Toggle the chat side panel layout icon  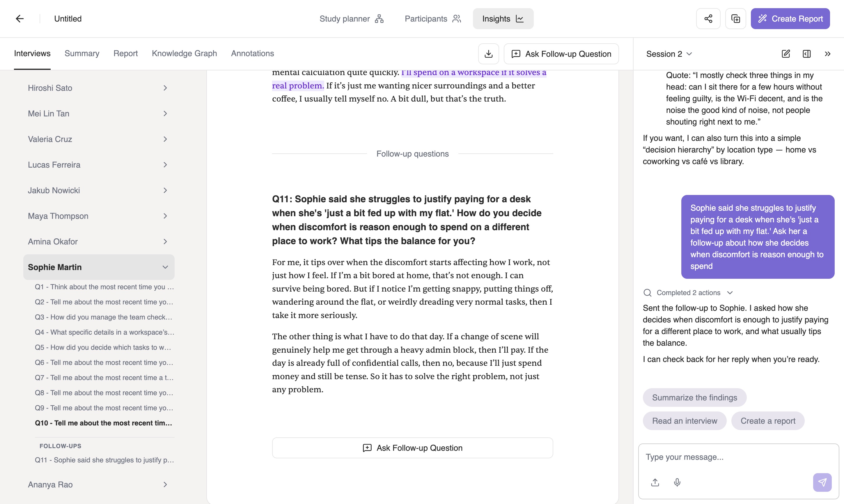pyautogui.click(x=807, y=54)
